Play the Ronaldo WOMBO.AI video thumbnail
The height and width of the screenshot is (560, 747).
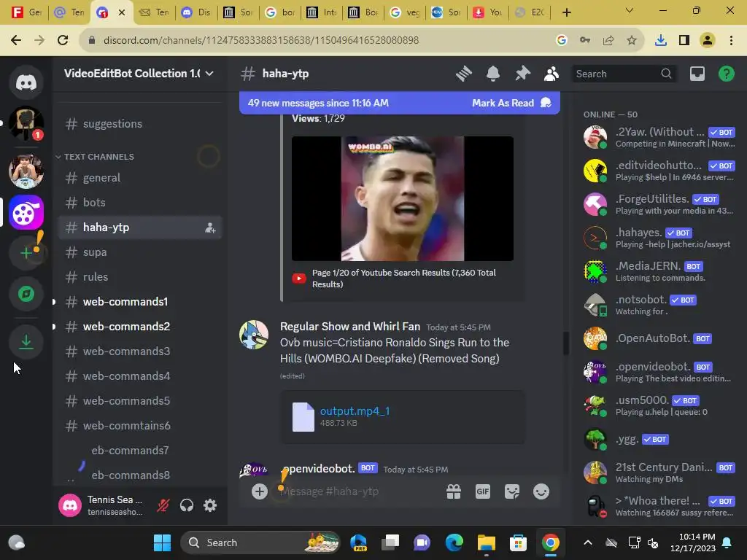coord(403,198)
